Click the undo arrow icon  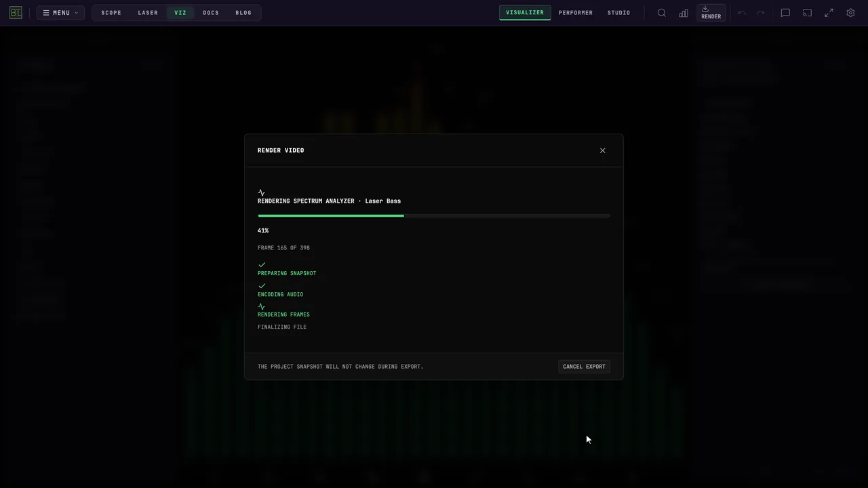click(742, 13)
